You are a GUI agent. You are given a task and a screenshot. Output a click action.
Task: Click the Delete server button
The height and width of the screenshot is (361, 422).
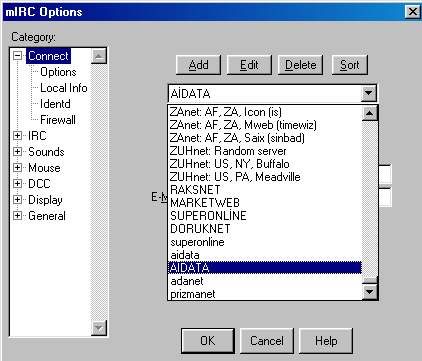point(300,65)
